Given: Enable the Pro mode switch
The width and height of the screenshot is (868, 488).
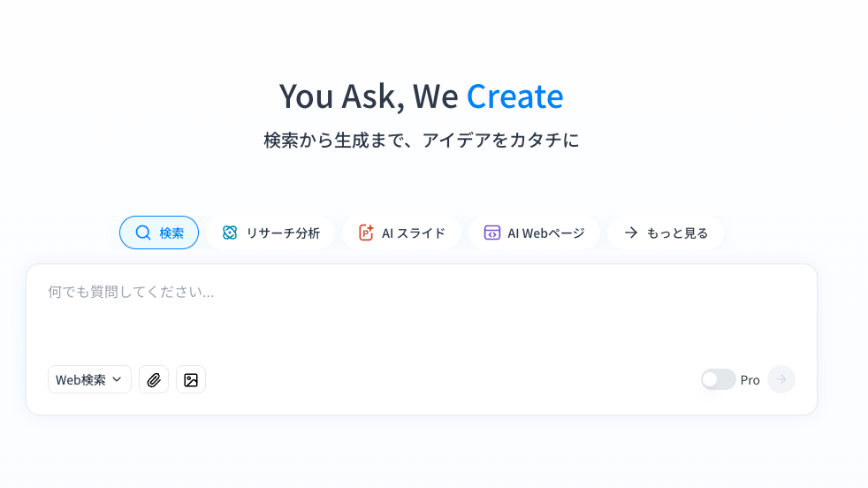Looking at the screenshot, I should pyautogui.click(x=718, y=379).
